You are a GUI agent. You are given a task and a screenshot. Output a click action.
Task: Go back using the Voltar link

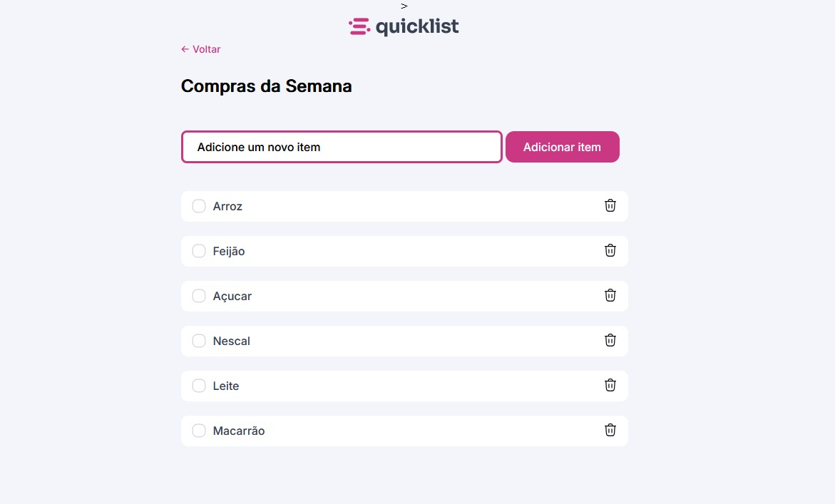(201, 49)
